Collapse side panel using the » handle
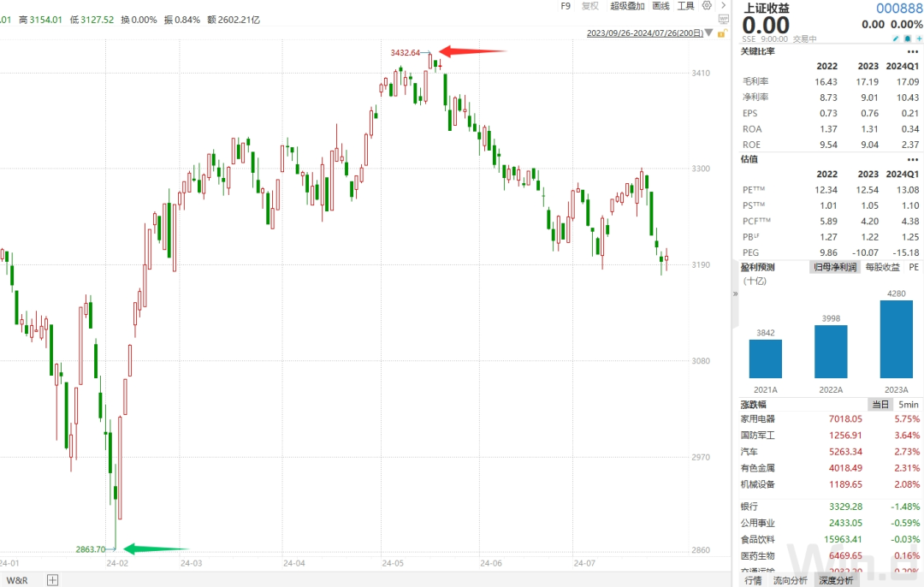This screenshot has height=587, width=924. (x=735, y=293)
